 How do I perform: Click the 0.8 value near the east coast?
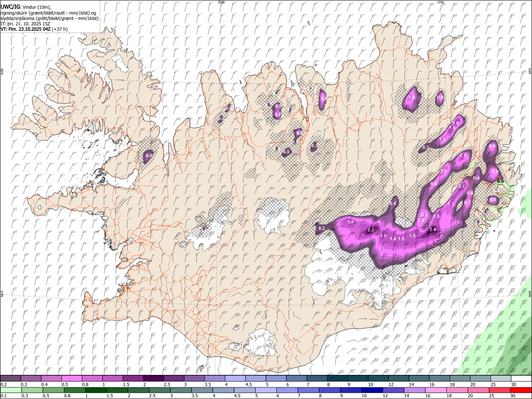click(x=495, y=171)
